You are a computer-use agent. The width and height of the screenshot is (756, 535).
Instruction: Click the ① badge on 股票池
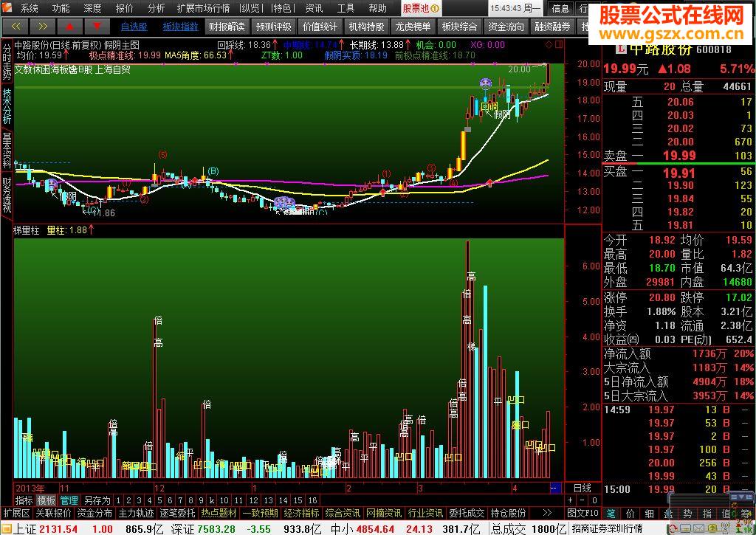coord(434,9)
